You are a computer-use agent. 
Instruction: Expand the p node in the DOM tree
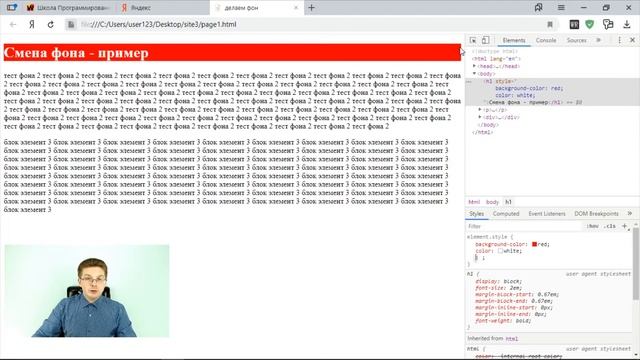click(x=480, y=110)
